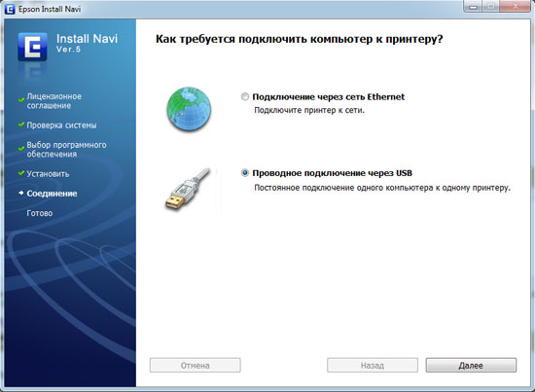Click the Назад button
This screenshot has width=535, height=392.
373,366
